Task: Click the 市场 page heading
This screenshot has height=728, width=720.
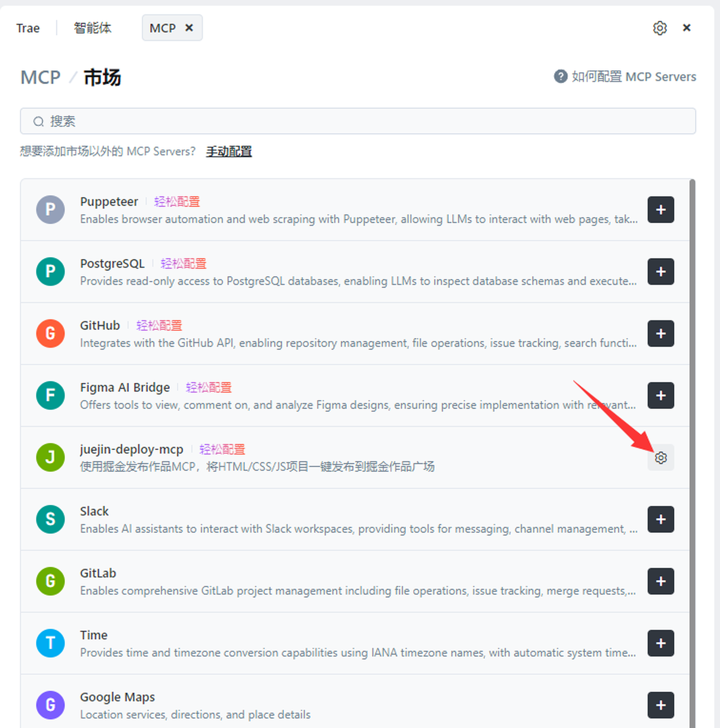Action: click(103, 77)
